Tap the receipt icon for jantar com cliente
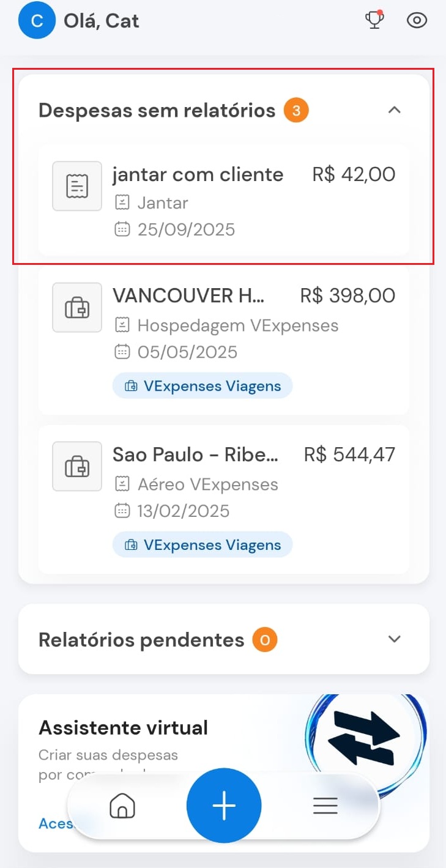Screen dimensions: 446x868 click(x=77, y=186)
